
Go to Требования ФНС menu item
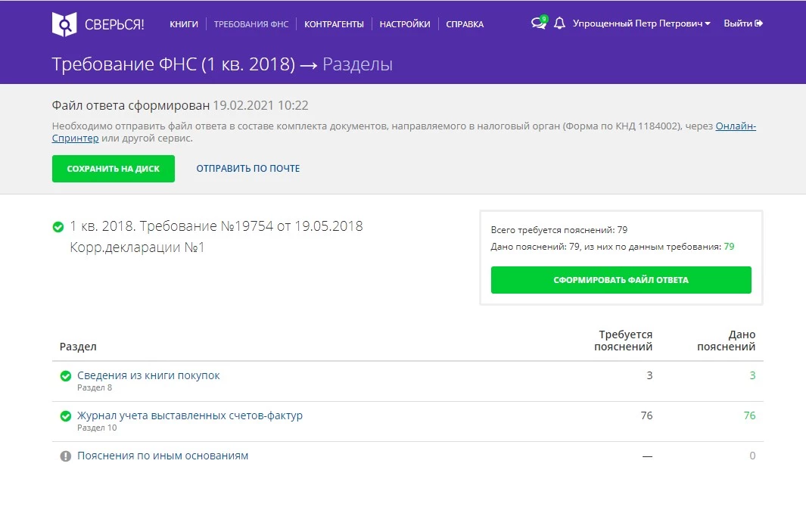(251, 24)
